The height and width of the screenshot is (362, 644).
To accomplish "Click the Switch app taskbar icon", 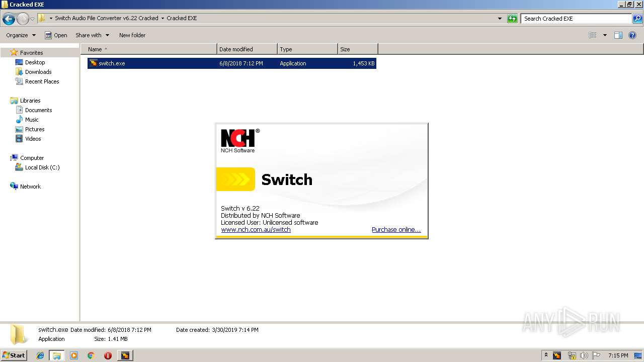I will pos(125,355).
